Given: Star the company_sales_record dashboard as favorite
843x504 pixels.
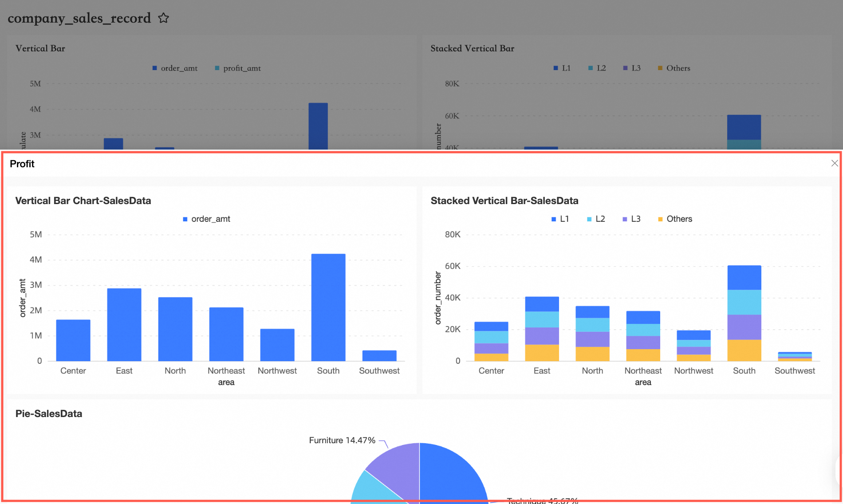Looking at the screenshot, I should 164,18.
